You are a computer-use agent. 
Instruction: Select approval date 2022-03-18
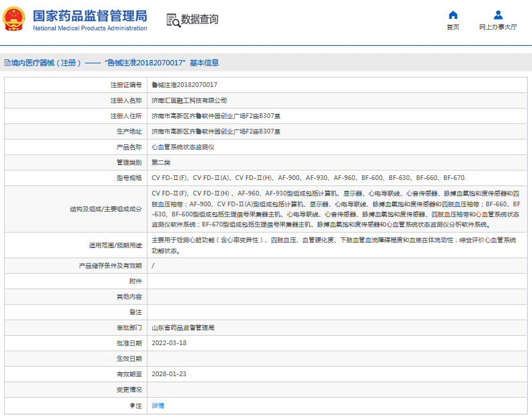coord(169,343)
